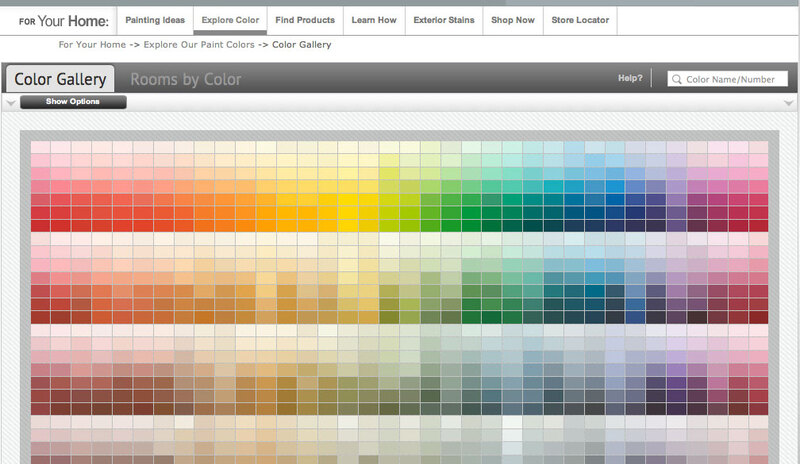Click the For Your Home header logo
Viewport: 800px width, 464px height.
click(x=63, y=20)
